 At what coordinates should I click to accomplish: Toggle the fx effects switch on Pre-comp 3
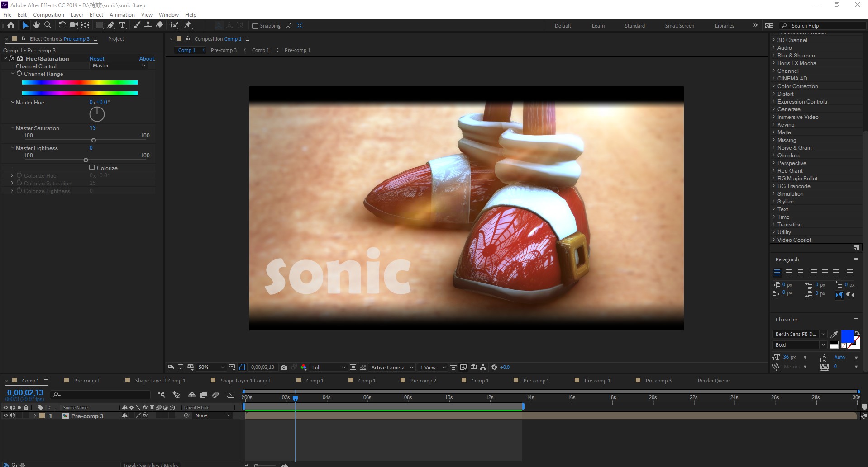click(x=145, y=415)
